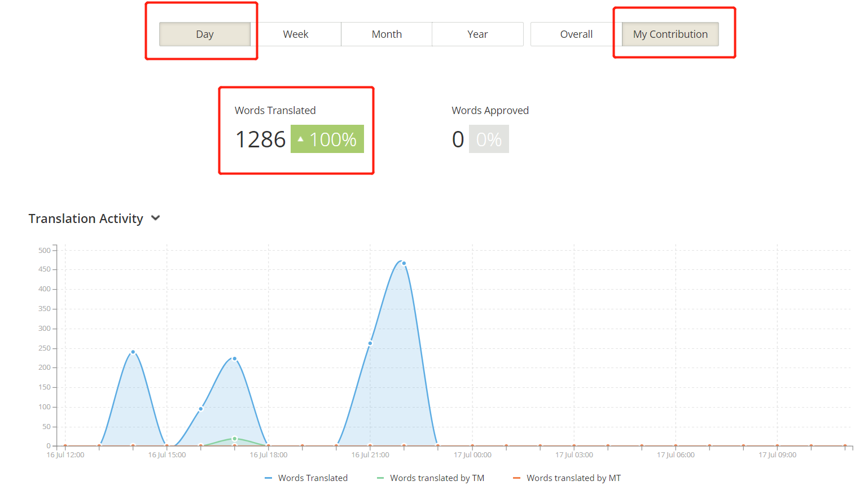Viewport: 868px width, 494px height.
Task: Expand the Translation Activity chevron dropdown
Action: point(156,218)
